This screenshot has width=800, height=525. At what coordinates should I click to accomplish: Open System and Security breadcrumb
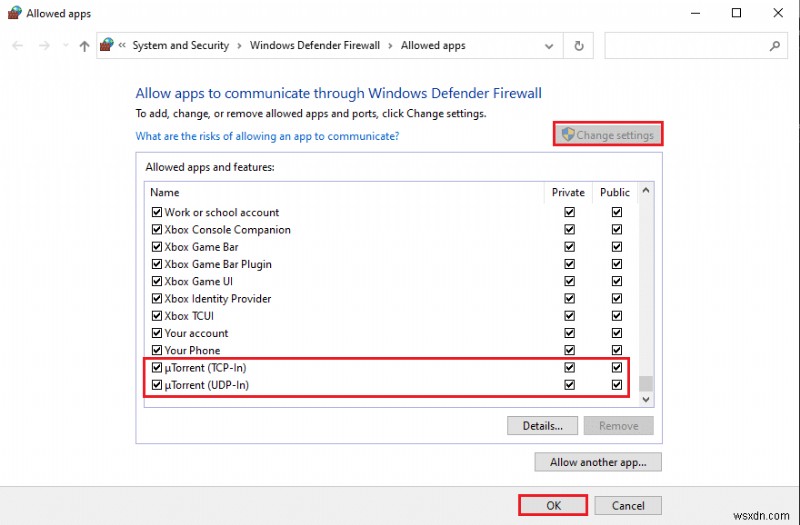click(x=181, y=45)
